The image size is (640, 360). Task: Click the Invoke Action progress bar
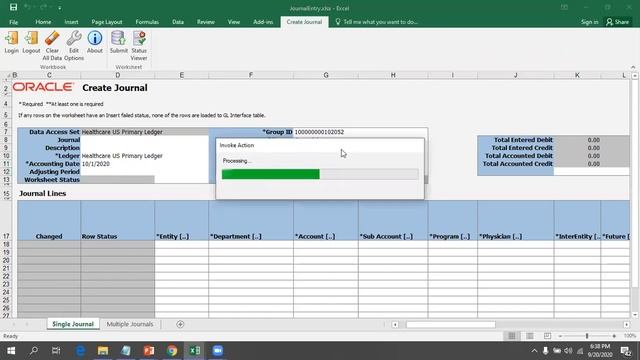click(320, 174)
